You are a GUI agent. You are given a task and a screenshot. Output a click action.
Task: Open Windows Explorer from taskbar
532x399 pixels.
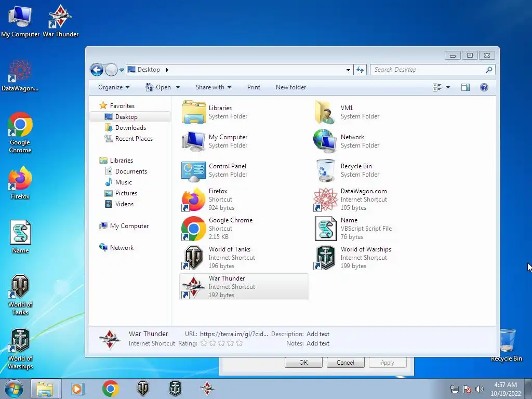pyautogui.click(x=45, y=389)
